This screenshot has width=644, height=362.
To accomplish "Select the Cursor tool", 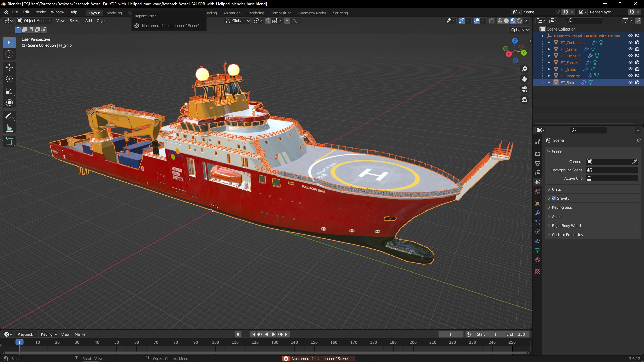I will click(x=9, y=54).
